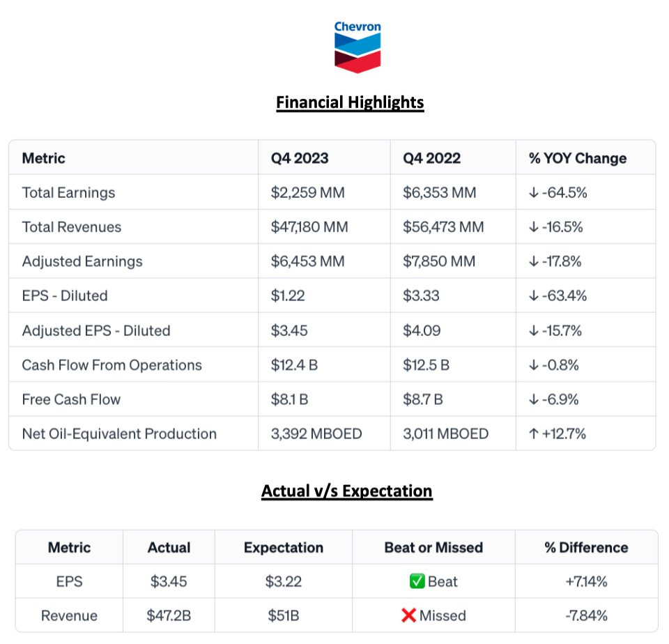Click the Chevron logo at the top
The height and width of the screenshot is (644, 669).
pos(357,47)
